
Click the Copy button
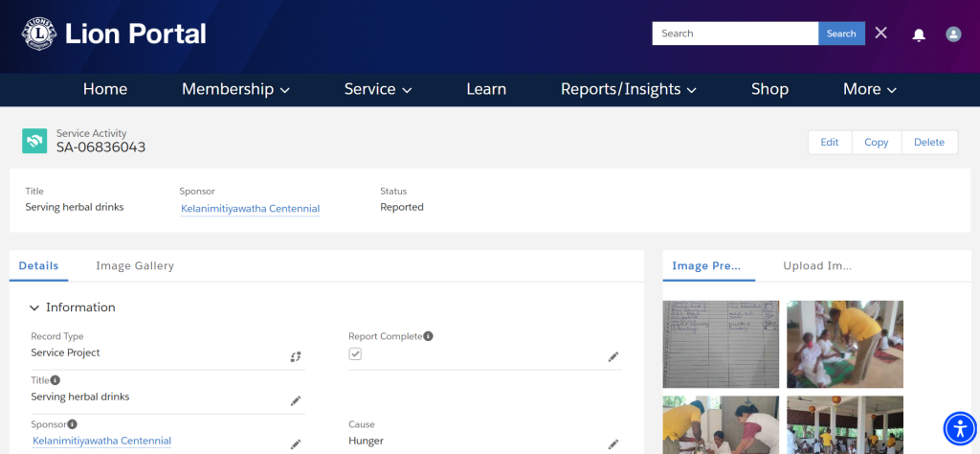(x=877, y=142)
